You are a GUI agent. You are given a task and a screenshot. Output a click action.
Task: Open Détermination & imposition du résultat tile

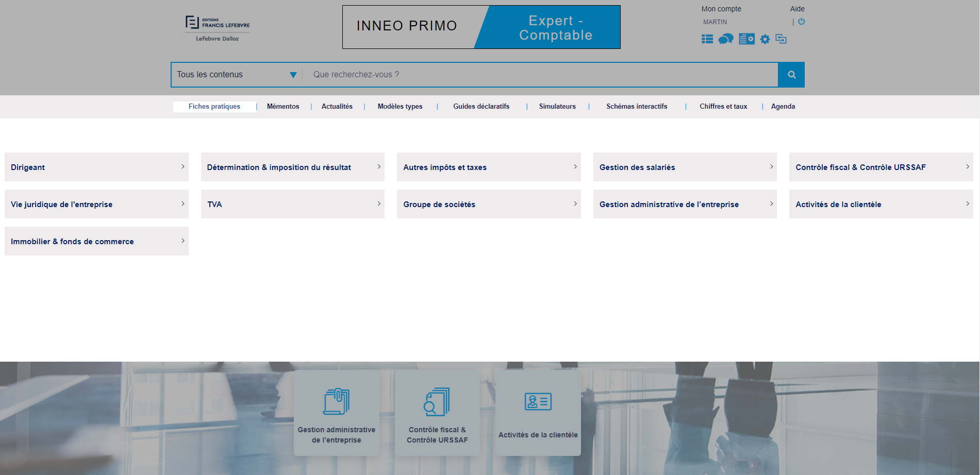click(293, 167)
